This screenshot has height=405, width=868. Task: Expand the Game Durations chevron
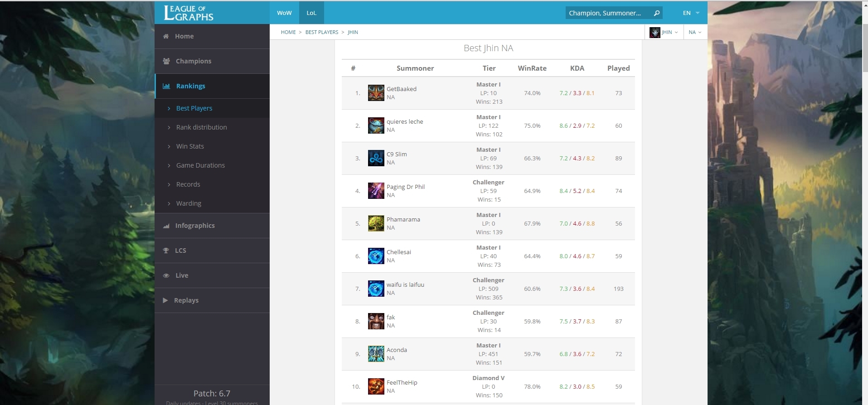(169, 165)
